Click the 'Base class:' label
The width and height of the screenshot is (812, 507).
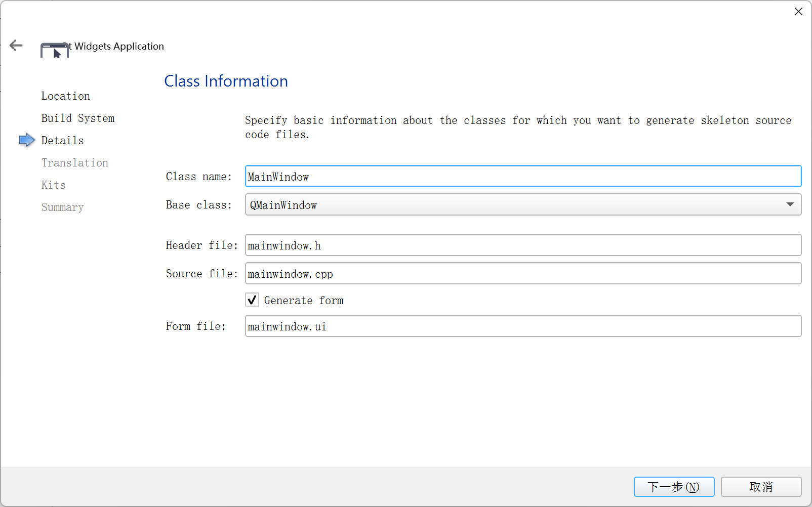click(x=199, y=205)
